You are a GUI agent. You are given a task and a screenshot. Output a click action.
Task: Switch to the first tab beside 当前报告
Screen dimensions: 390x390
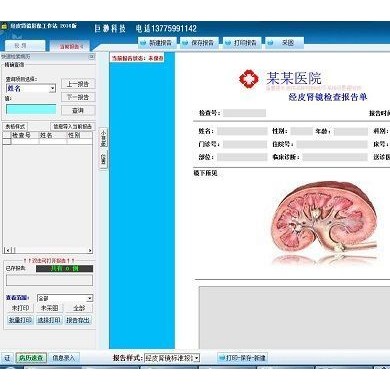(x=25, y=45)
